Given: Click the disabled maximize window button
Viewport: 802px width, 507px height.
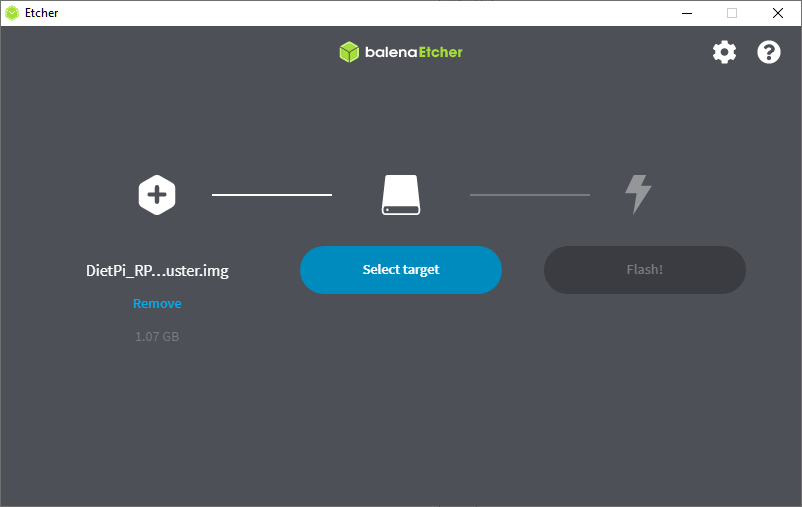Looking at the screenshot, I should point(732,13).
